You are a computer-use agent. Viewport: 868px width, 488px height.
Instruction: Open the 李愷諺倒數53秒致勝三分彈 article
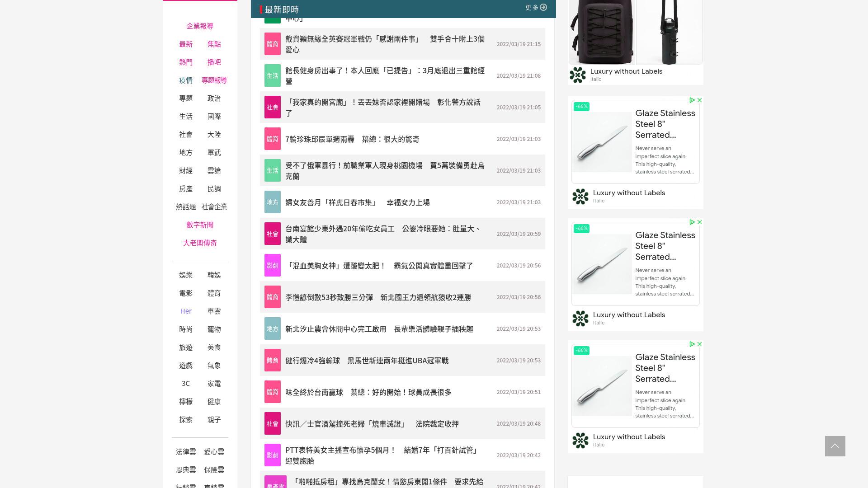coord(378,297)
